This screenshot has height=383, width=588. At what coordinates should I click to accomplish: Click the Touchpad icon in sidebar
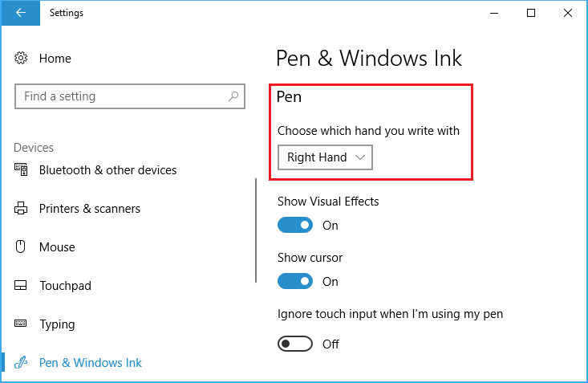[21, 286]
